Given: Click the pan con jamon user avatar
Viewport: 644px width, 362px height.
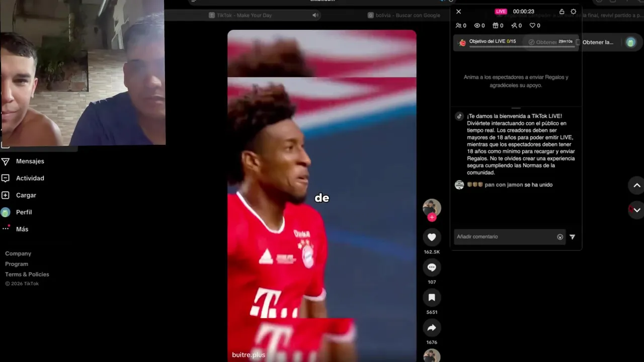Looking at the screenshot, I should coord(459,185).
